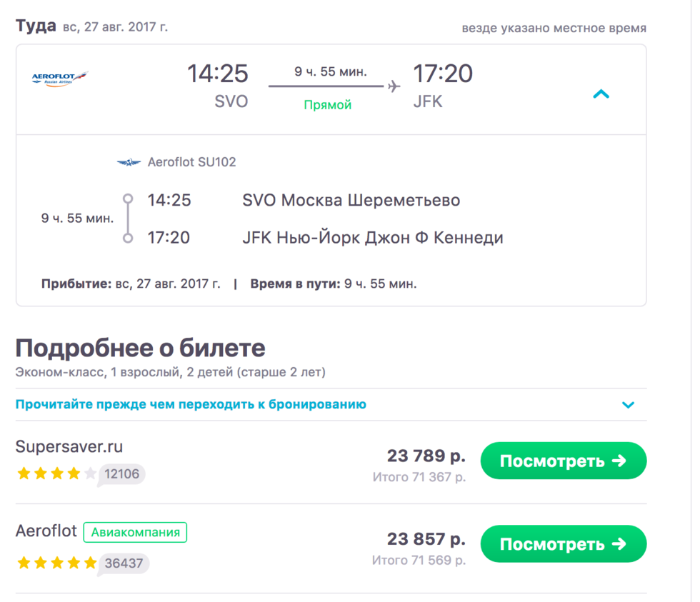Select the Aeroflot seller name
The height and width of the screenshot is (602, 700).
point(46,531)
